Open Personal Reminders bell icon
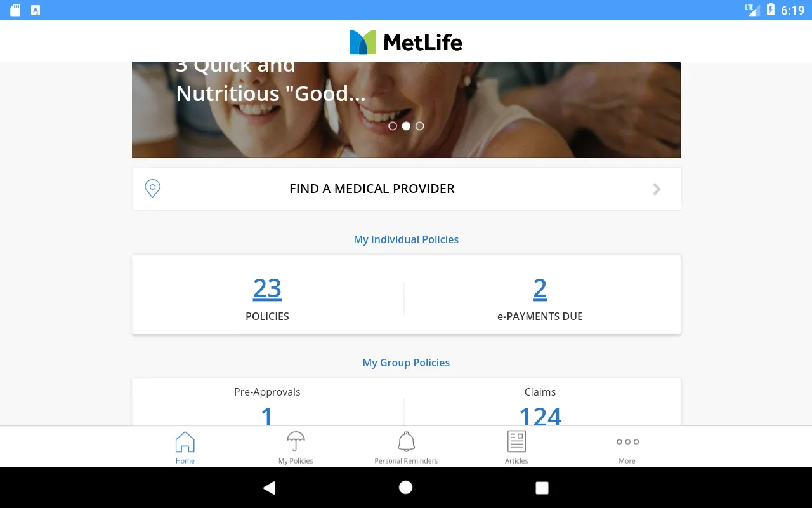 (x=406, y=441)
